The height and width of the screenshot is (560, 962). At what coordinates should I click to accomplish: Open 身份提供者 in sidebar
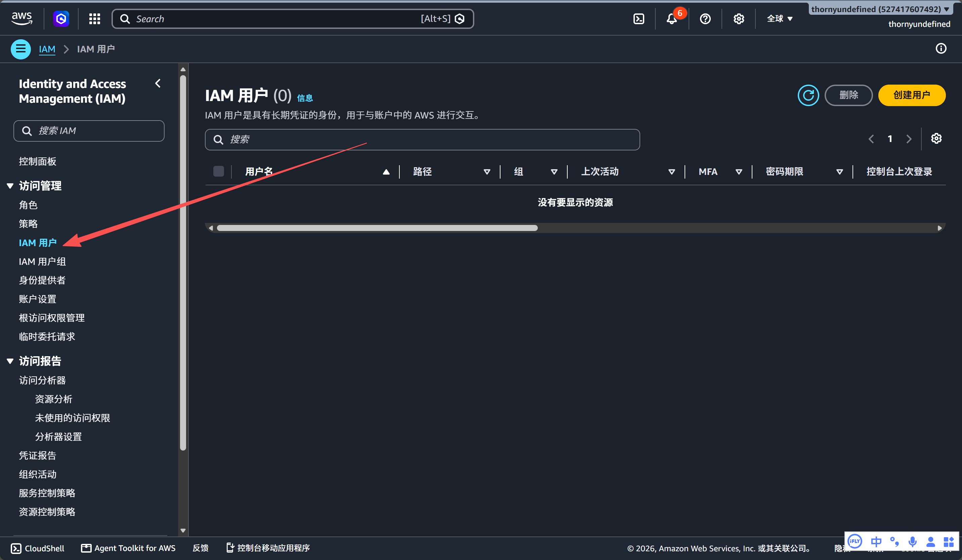[x=42, y=280]
